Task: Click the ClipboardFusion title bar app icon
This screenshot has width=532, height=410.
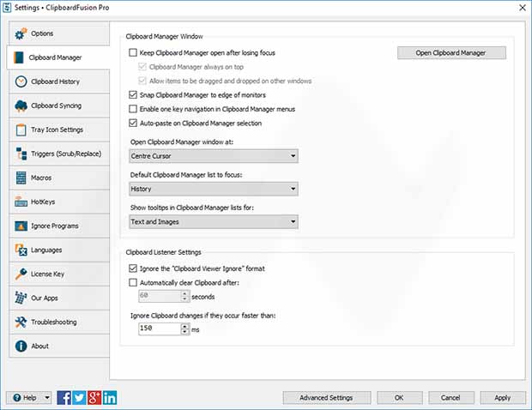Action: (x=7, y=8)
